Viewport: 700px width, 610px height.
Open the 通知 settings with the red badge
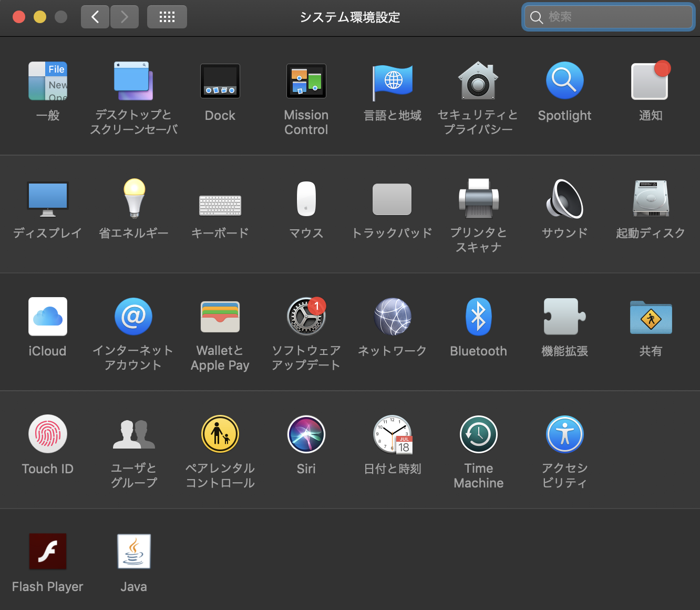[x=650, y=81]
